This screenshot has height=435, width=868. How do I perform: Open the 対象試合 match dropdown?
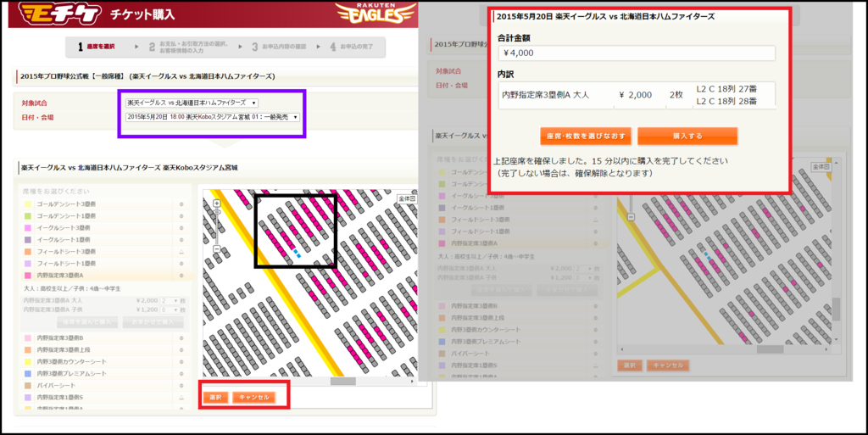(192, 103)
